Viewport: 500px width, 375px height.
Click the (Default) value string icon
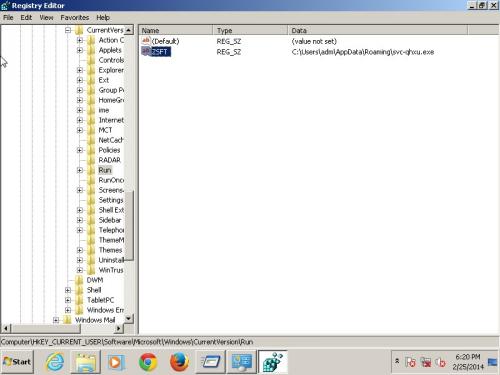click(x=146, y=41)
